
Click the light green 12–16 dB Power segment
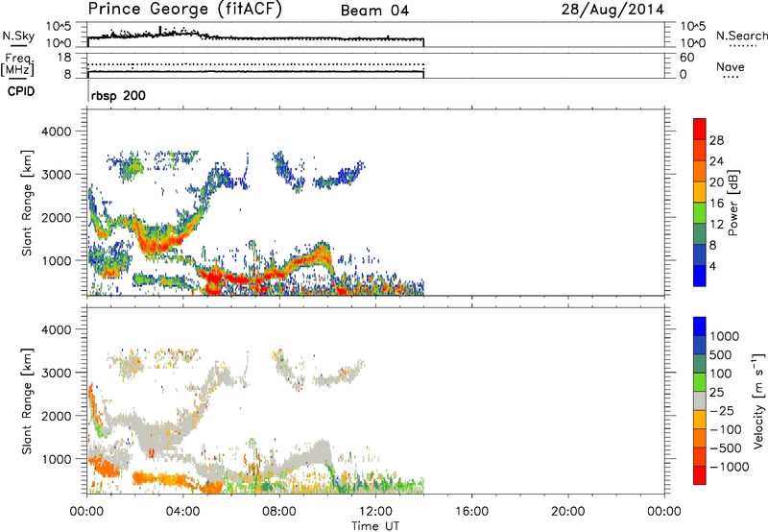[x=700, y=212]
